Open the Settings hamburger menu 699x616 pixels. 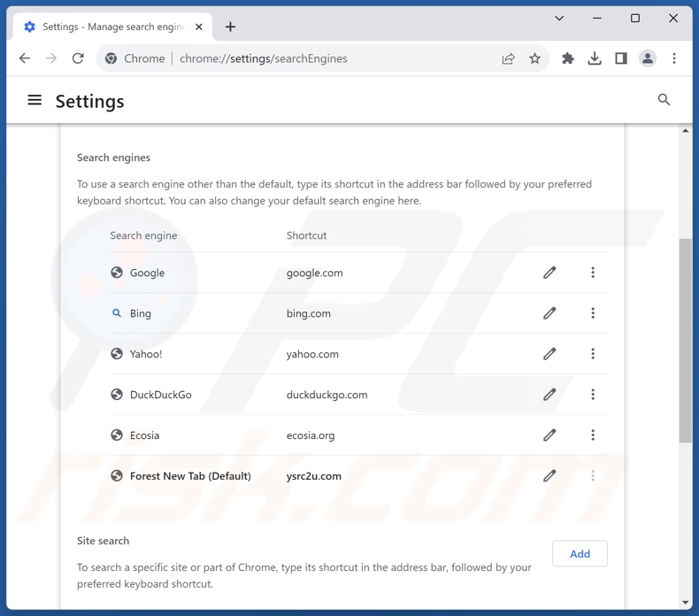[x=35, y=101]
